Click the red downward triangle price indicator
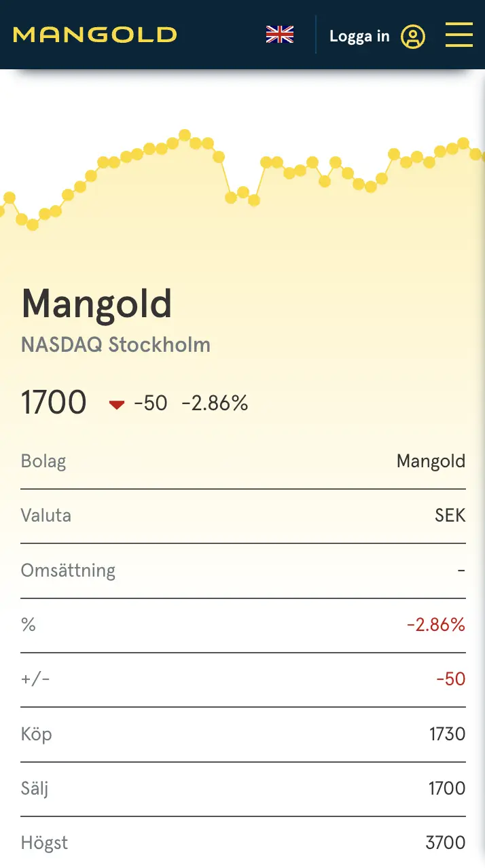The height and width of the screenshot is (868, 485). tap(116, 404)
